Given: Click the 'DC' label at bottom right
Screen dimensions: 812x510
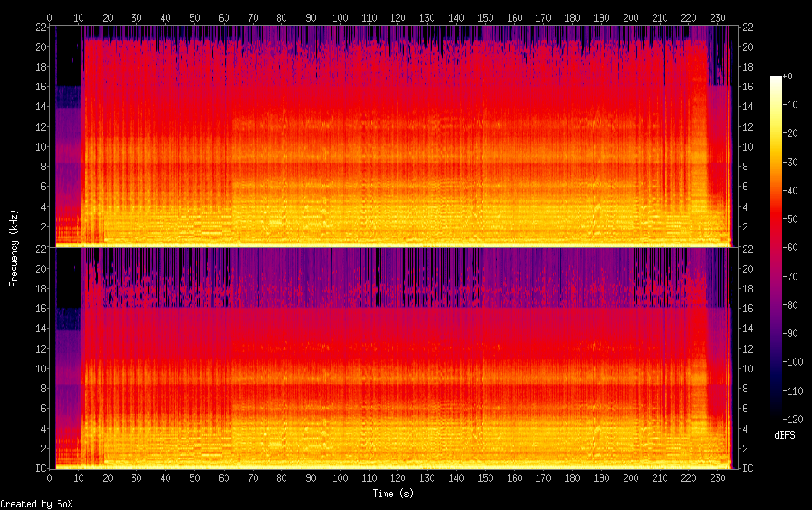Looking at the screenshot, I should (748, 469).
